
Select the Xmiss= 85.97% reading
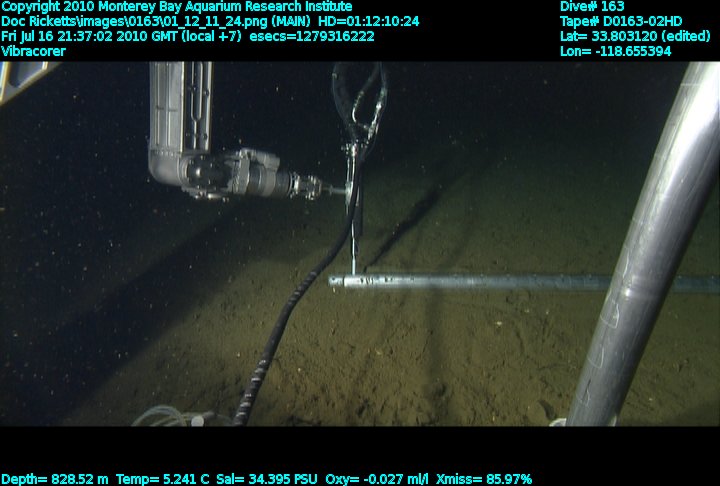point(491,479)
